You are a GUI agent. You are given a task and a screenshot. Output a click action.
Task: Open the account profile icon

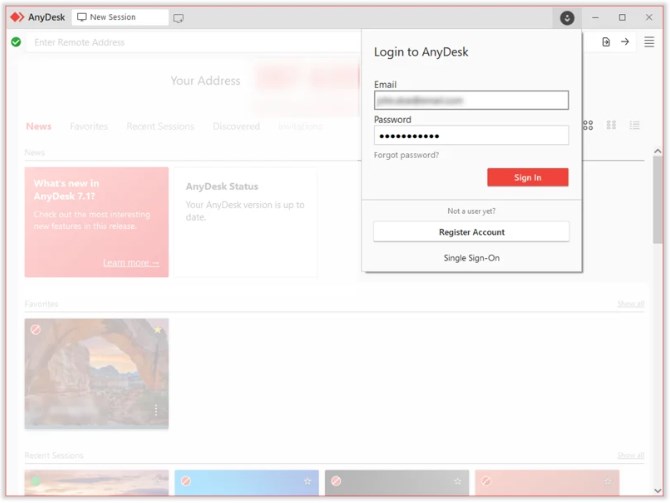pos(567,18)
